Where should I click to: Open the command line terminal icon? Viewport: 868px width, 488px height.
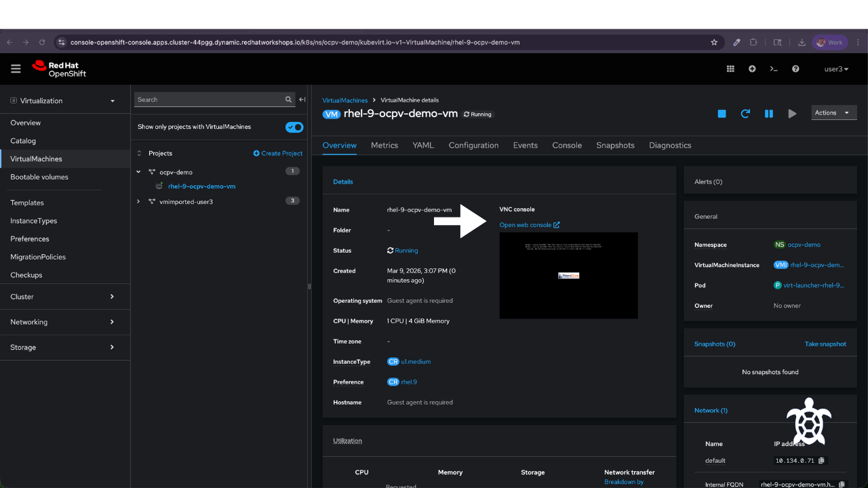[x=774, y=68]
